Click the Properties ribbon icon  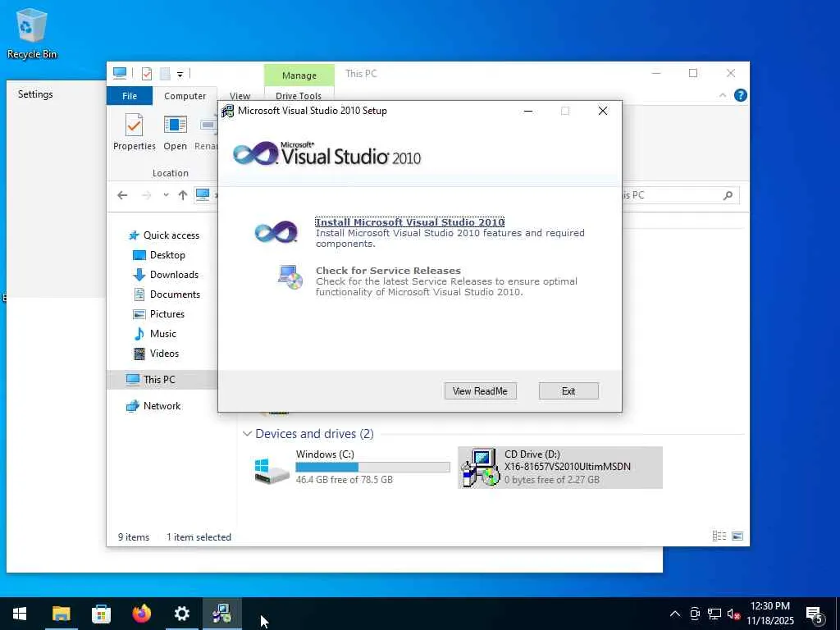134,132
